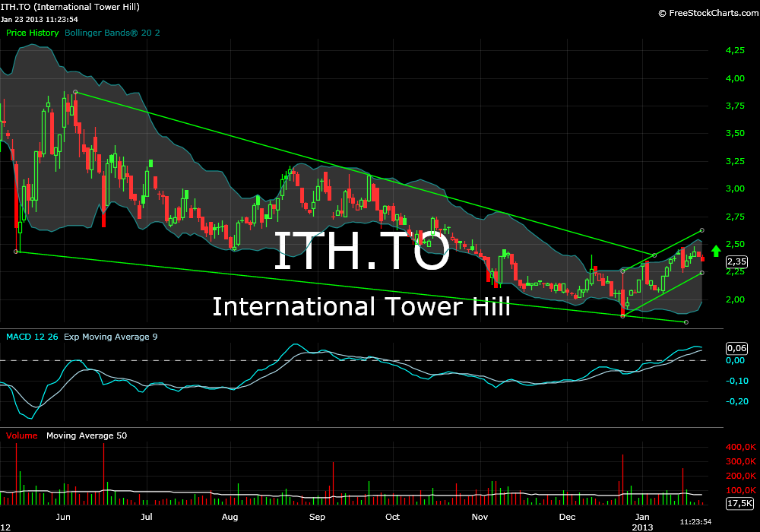
Task: Select the lower trendline endpoint at the far left
Action: [17, 252]
